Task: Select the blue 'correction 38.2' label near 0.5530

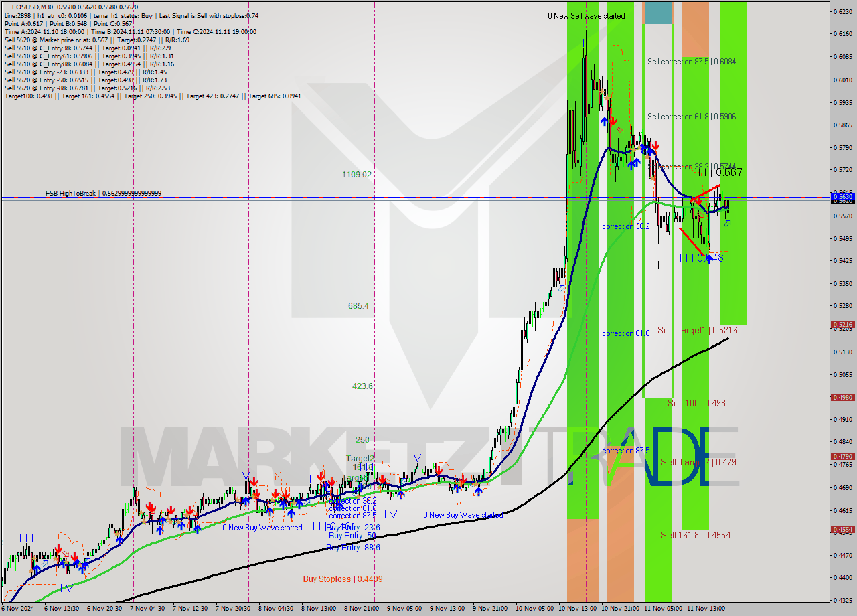Action: (x=626, y=226)
